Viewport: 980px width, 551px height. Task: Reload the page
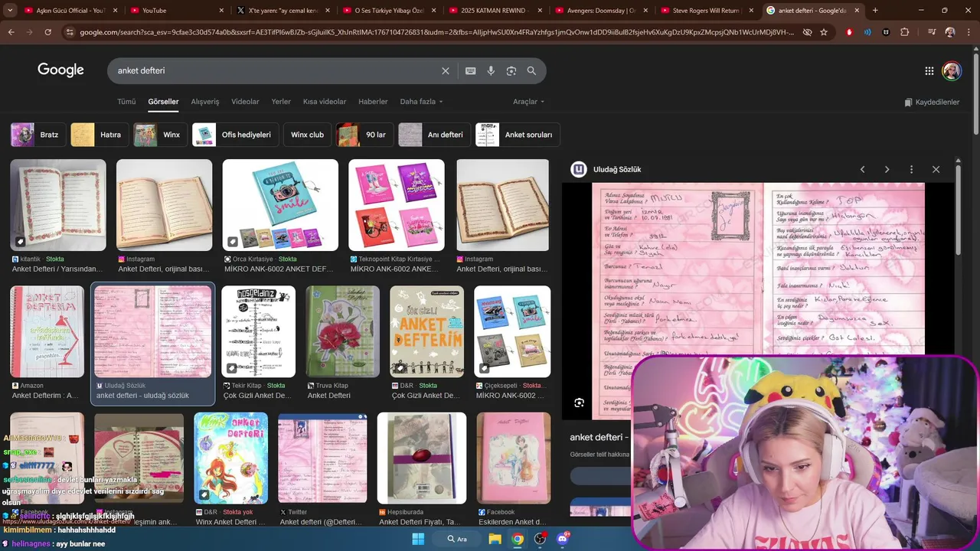[x=48, y=32]
